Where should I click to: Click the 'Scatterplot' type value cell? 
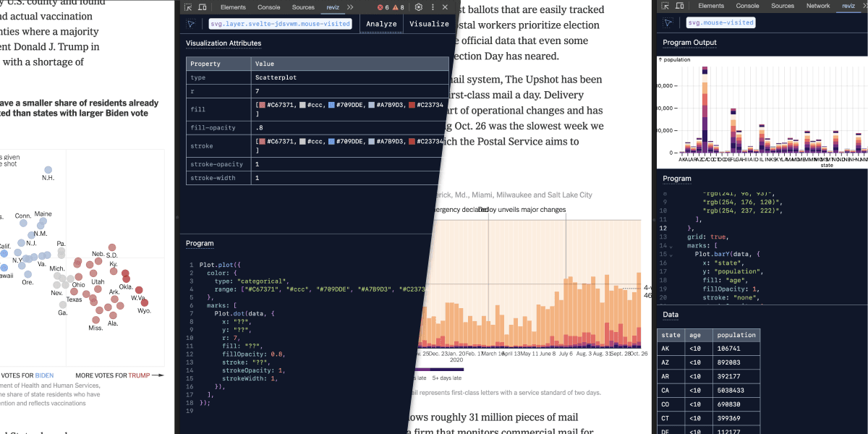click(x=349, y=77)
